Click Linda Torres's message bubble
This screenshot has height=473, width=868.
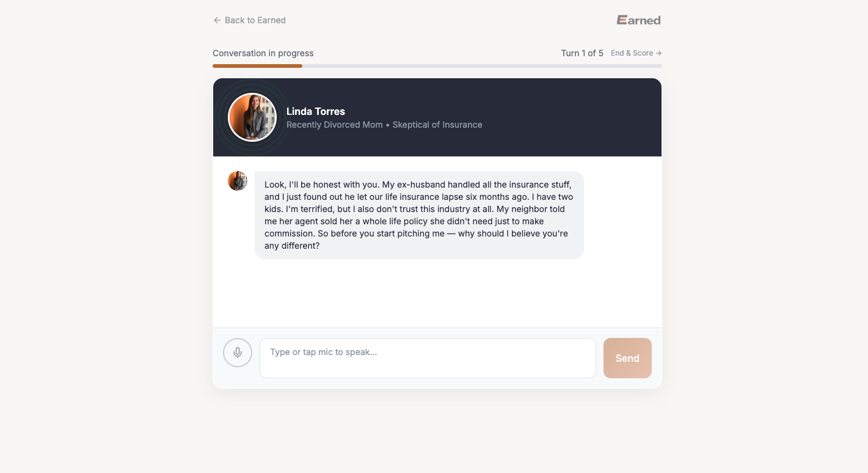[418, 215]
